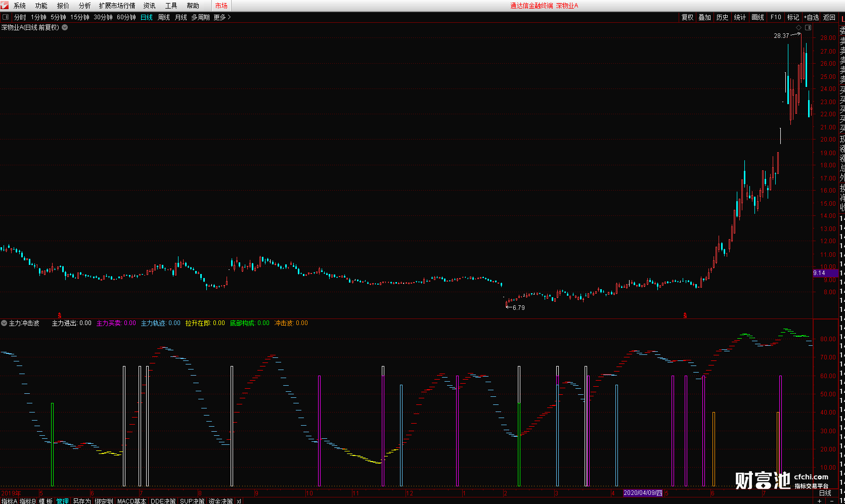Open the F10 company info
The height and width of the screenshot is (504, 845).
(x=776, y=17)
